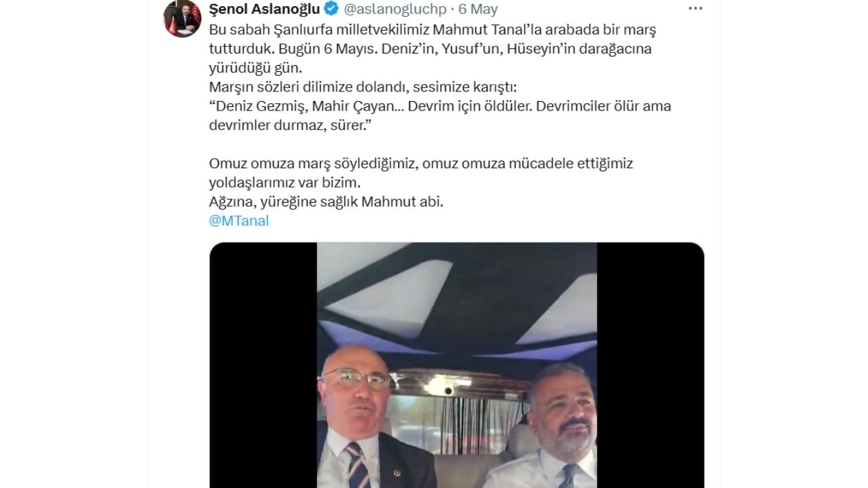The width and height of the screenshot is (868, 488).
Task: Click the text 'devrimler durmaz, sürer.'
Action: pyautogui.click(x=292, y=125)
